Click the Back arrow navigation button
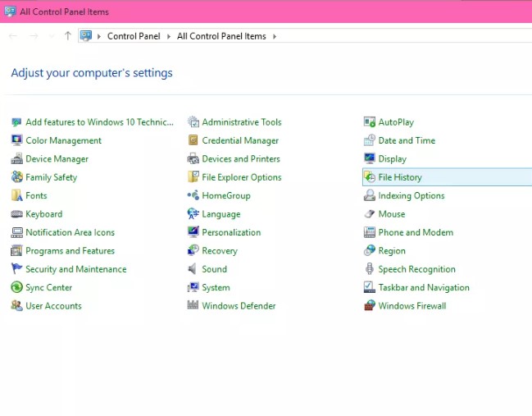532x416 pixels. 13,35
